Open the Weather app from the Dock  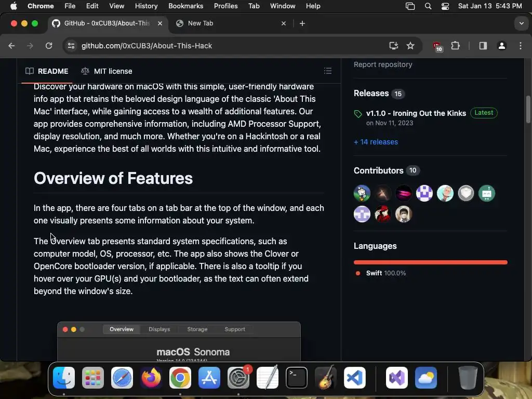point(426,378)
